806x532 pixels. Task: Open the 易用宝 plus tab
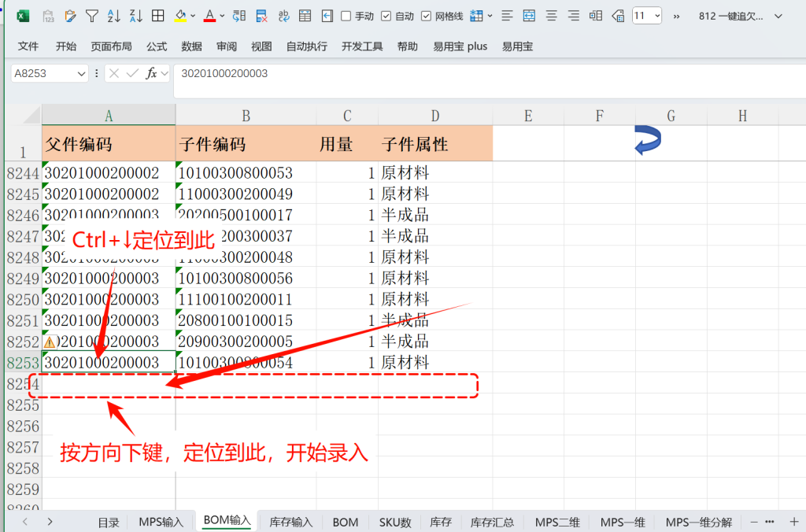pos(460,46)
